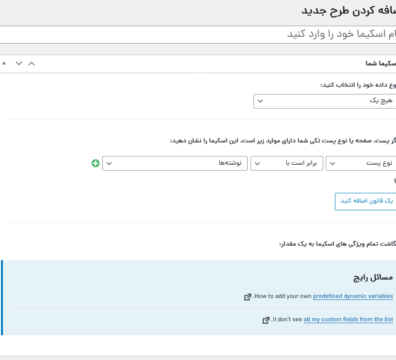
Task: Open the data type dropdown showing هیچ یک
Action: pos(325,101)
